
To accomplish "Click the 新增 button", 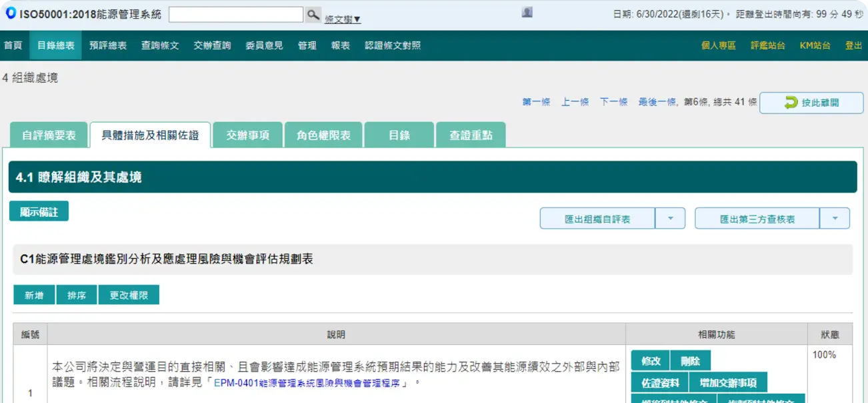I will pos(33,294).
